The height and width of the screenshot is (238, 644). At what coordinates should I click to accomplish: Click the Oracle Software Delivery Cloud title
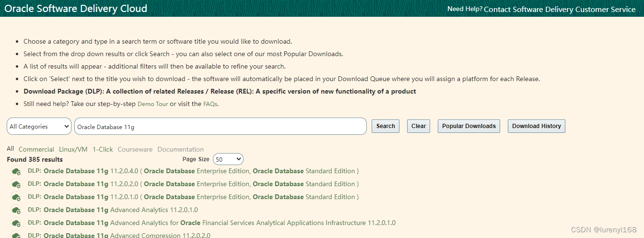[x=76, y=9]
